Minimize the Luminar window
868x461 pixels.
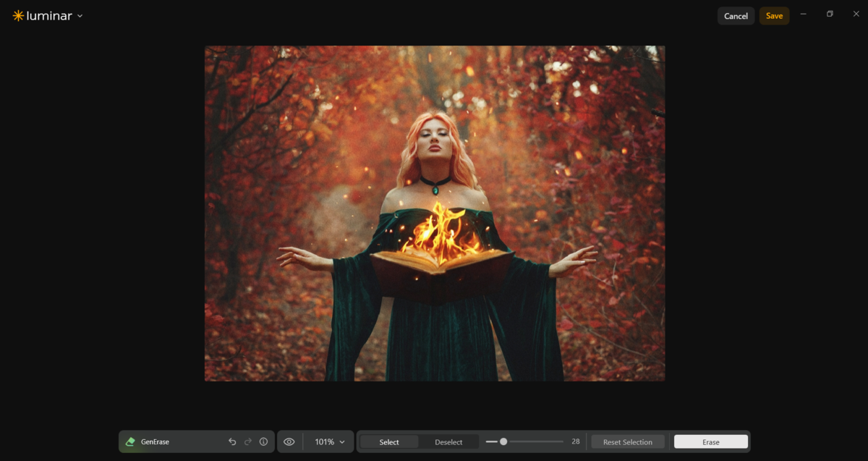coord(803,14)
